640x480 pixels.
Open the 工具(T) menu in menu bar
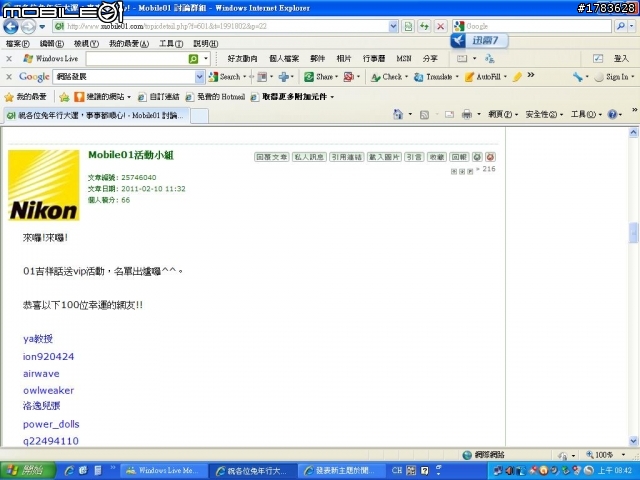[171, 43]
